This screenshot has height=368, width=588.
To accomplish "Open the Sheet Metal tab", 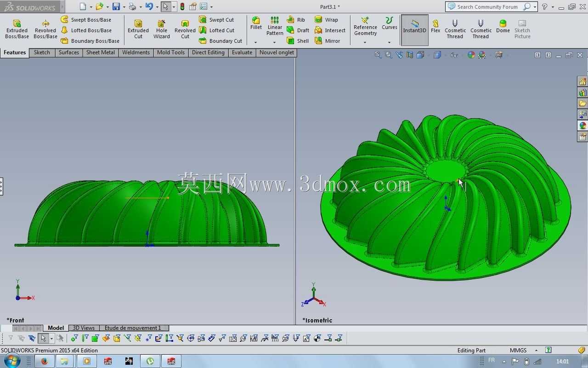I will coord(101,52).
